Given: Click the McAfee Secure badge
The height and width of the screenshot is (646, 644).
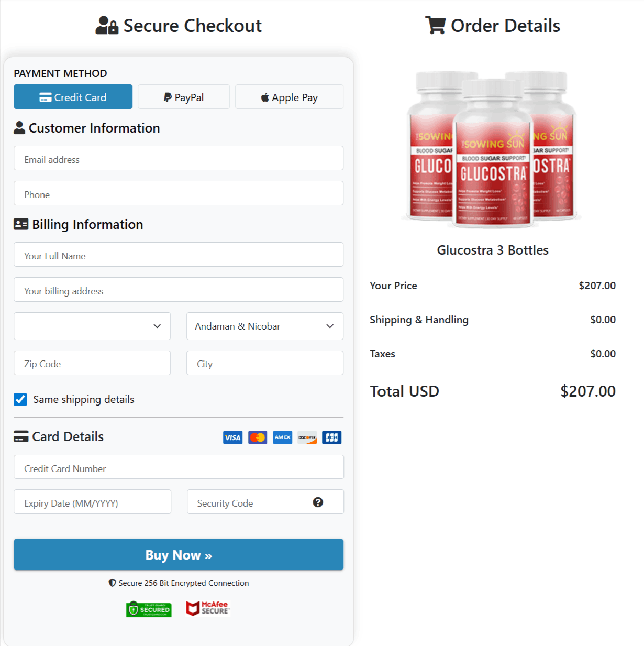Looking at the screenshot, I should click(x=208, y=608).
